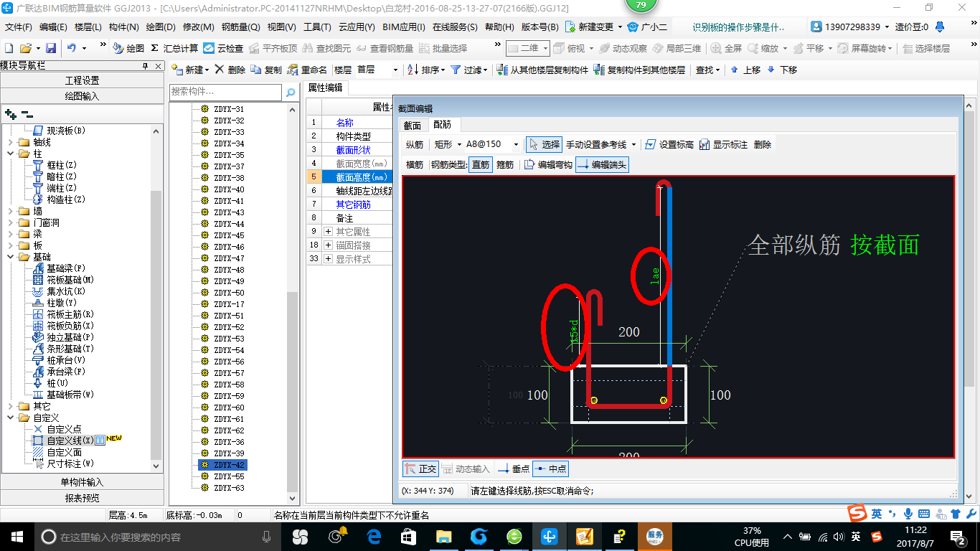The height and width of the screenshot is (551, 980).
Task: Switch to the 配筋 tab
Action: (441, 125)
